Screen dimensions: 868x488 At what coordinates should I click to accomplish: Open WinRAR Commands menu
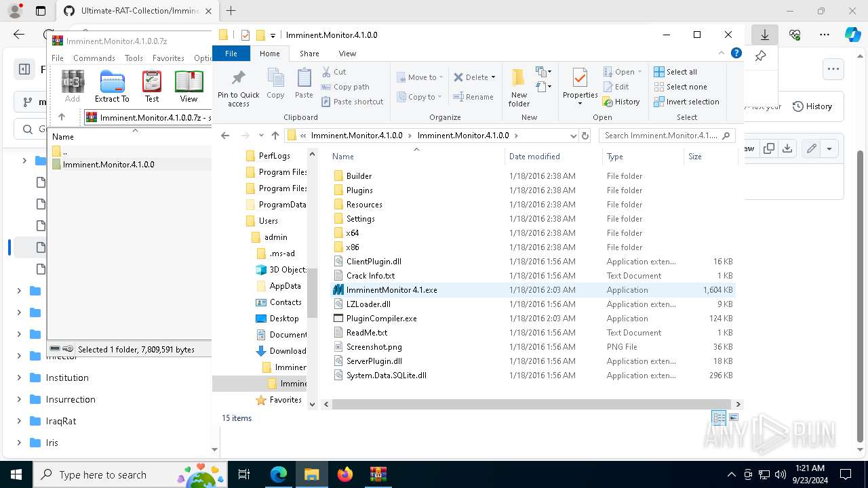[x=94, y=58]
